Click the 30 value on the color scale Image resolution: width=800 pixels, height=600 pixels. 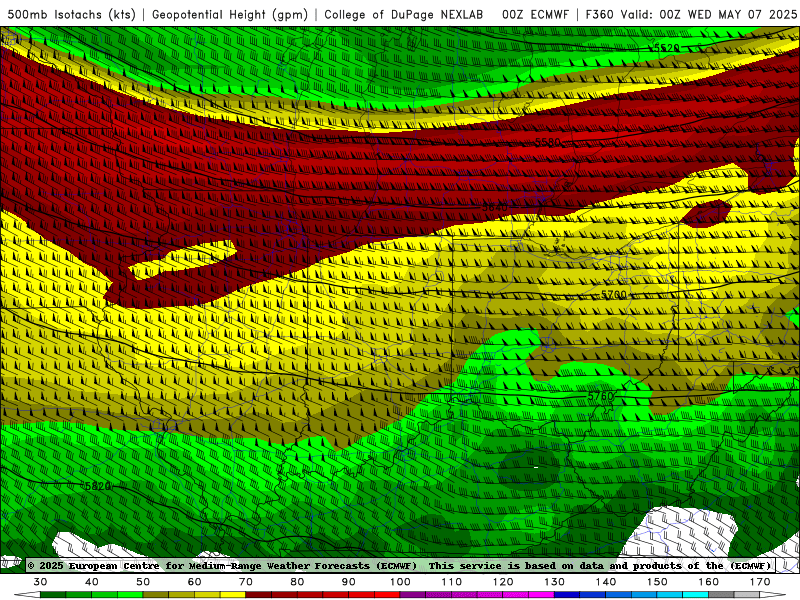(40, 582)
